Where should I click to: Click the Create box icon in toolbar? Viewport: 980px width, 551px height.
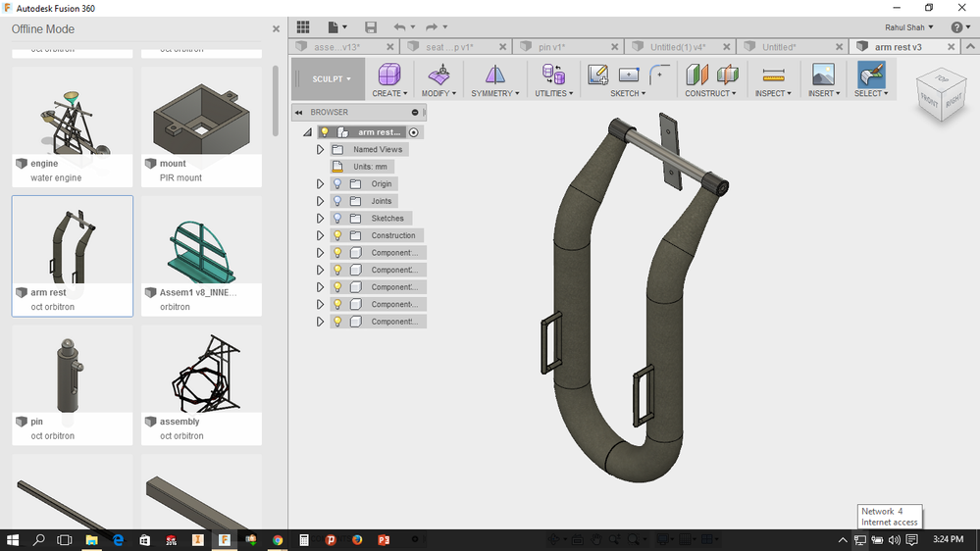(389, 75)
